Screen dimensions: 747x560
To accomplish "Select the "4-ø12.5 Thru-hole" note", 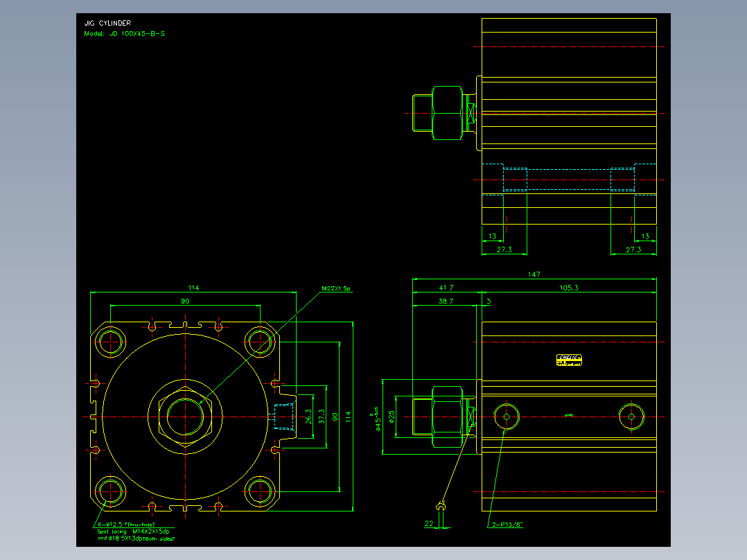I will pos(126,524).
